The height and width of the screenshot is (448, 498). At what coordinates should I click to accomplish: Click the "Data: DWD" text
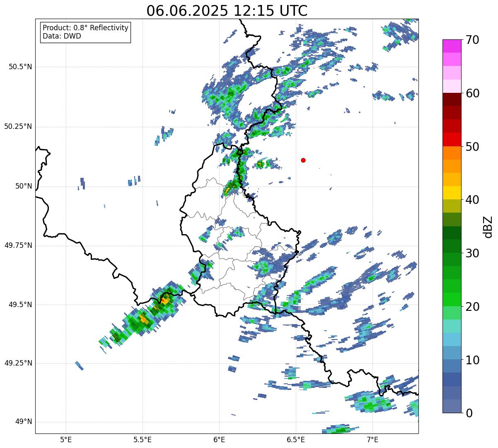[x=62, y=36]
